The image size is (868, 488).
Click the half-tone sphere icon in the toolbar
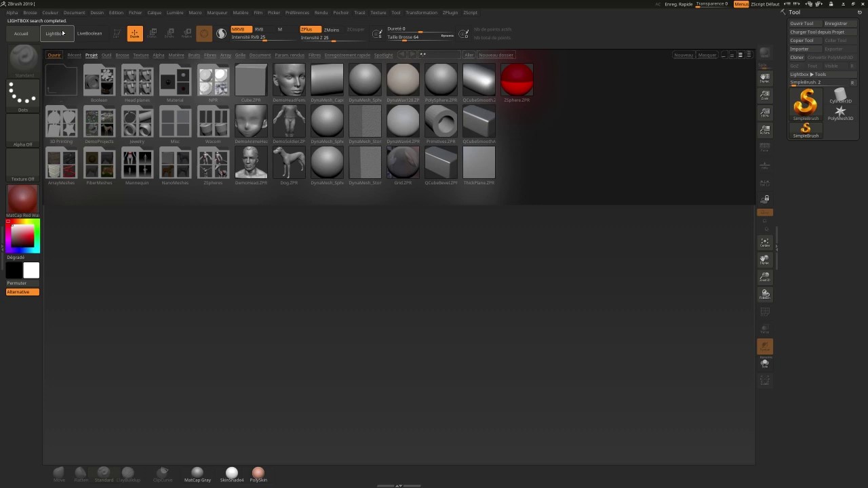(221, 34)
